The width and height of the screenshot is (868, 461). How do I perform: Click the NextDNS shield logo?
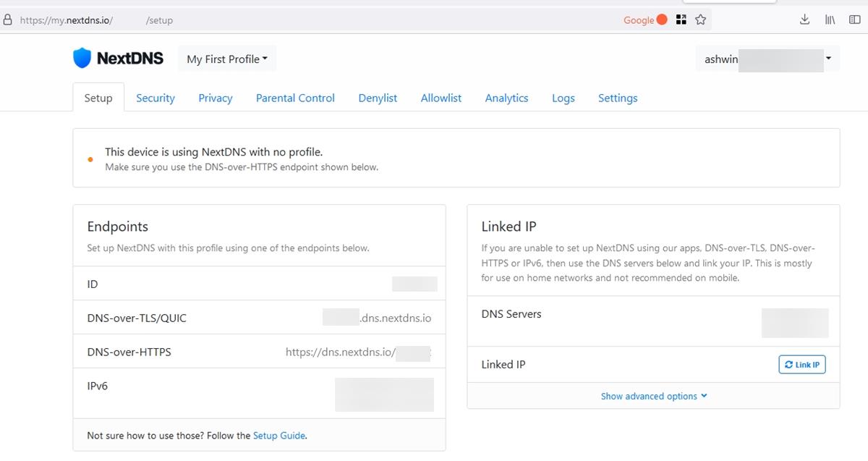[82, 59]
